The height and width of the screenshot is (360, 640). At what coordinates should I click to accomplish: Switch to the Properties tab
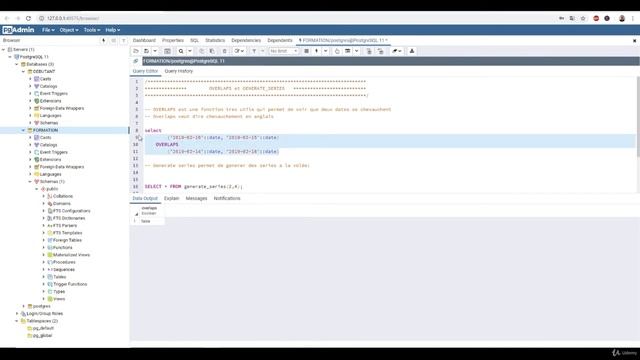click(173, 40)
